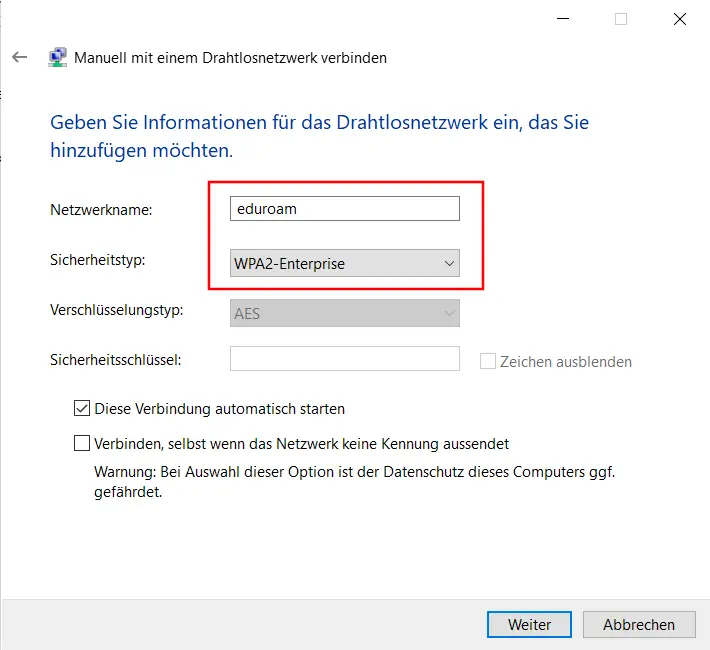Enable Verbinden, selbst wenn keine Kennung aussendet
The width and height of the screenshot is (710, 650).
(x=82, y=443)
